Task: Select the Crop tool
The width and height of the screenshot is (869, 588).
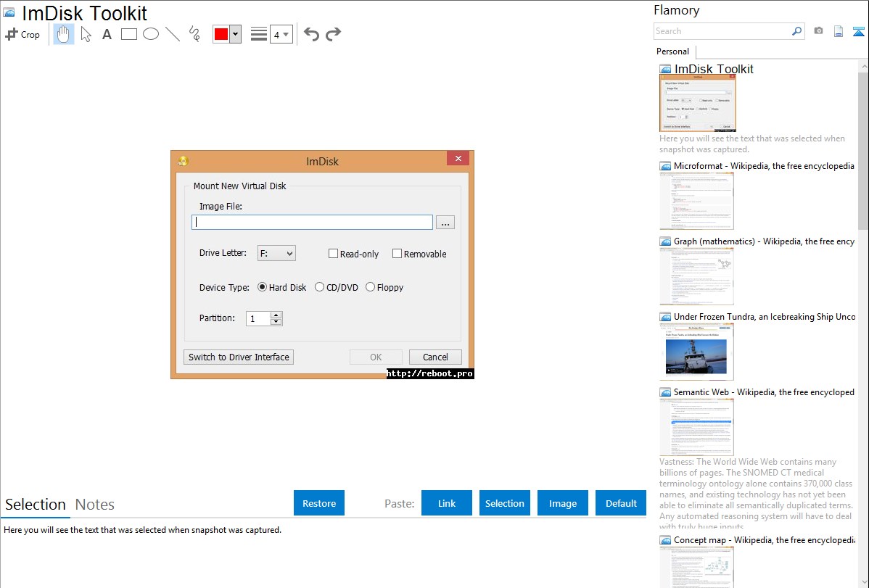Action: pyautogui.click(x=22, y=34)
